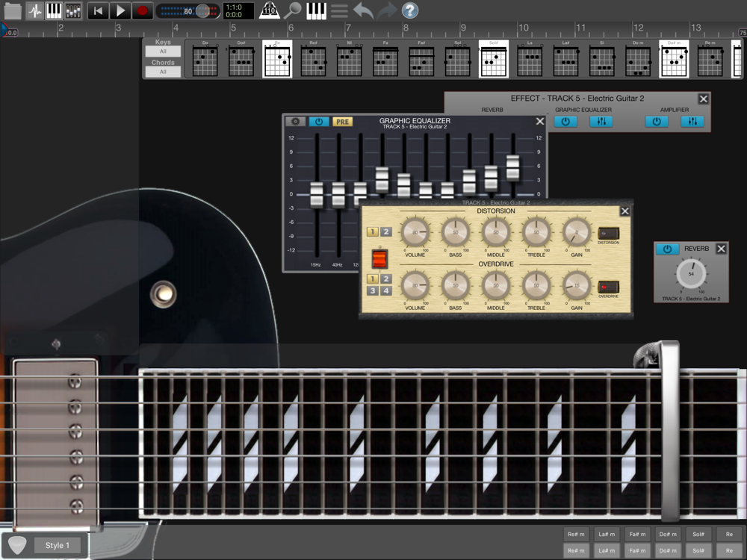Open the mixer view icon
747x560 pixels.
[73, 10]
